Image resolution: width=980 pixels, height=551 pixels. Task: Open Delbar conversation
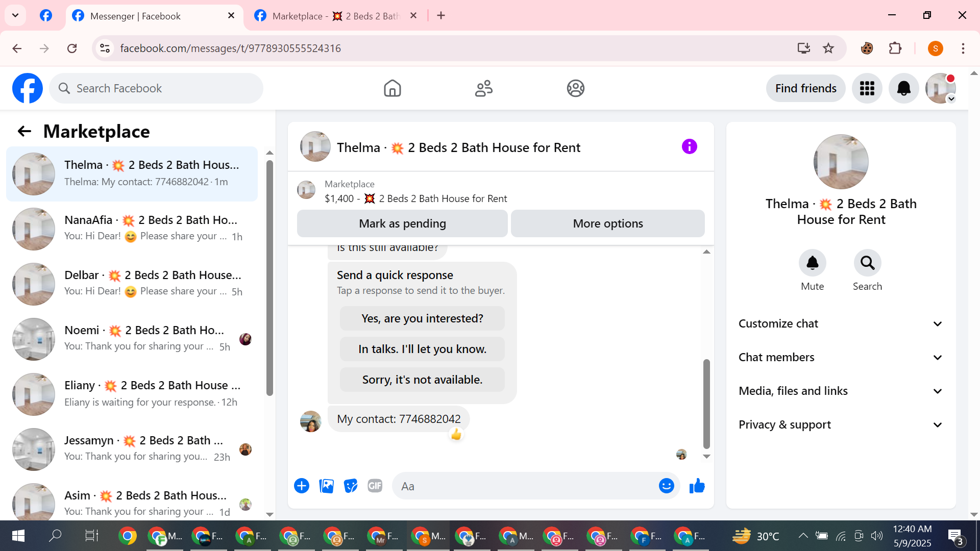pyautogui.click(x=132, y=284)
